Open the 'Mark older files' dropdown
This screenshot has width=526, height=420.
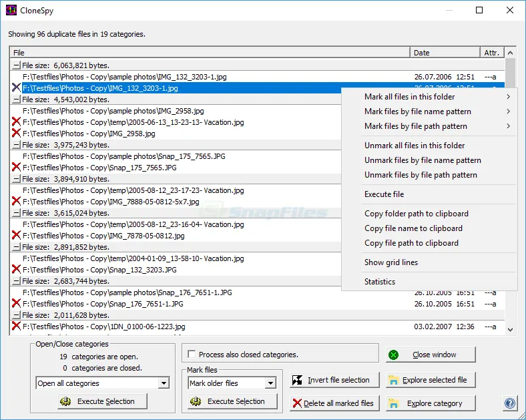(270, 383)
